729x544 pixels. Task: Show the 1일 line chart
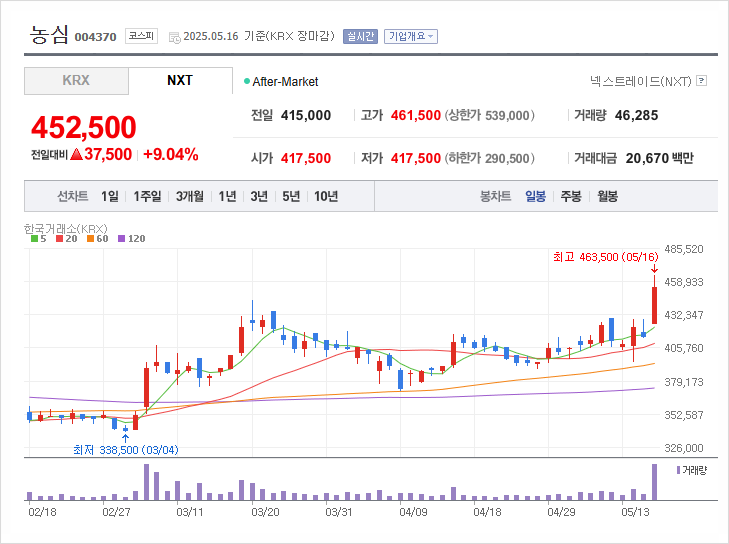[110, 196]
